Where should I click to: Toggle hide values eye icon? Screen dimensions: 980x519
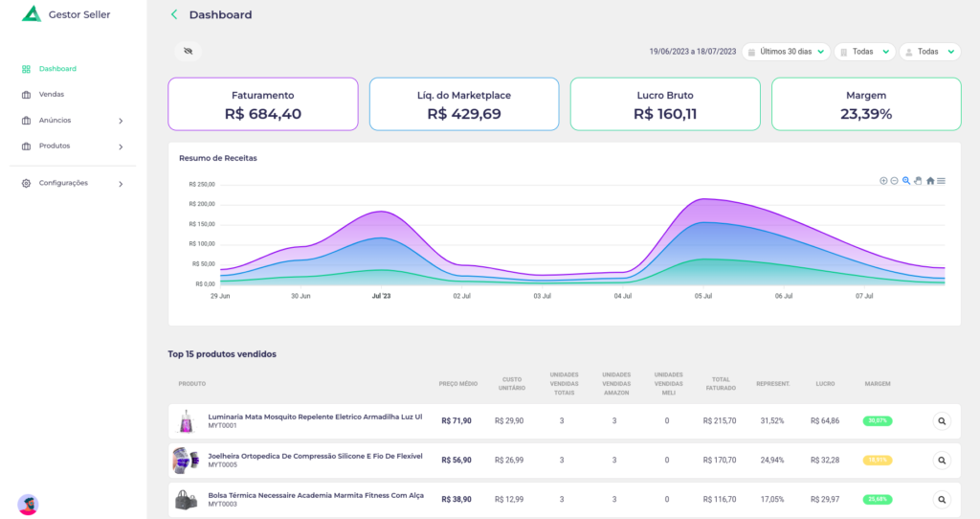[189, 52]
